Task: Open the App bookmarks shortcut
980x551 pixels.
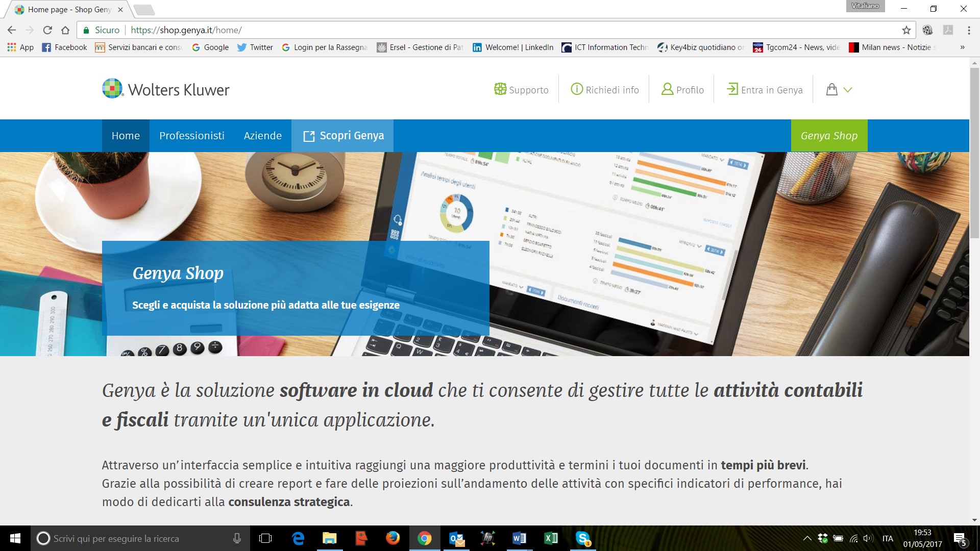Action: [20, 47]
